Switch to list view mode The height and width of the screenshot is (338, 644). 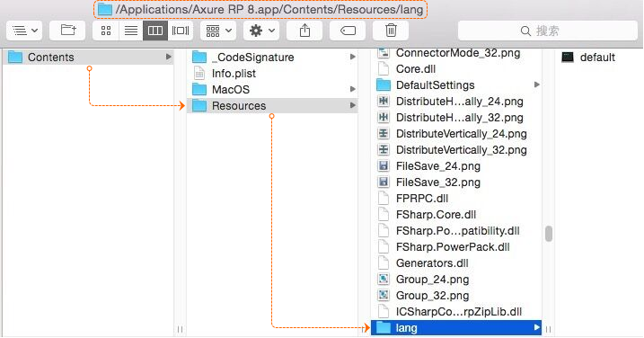tap(130, 31)
